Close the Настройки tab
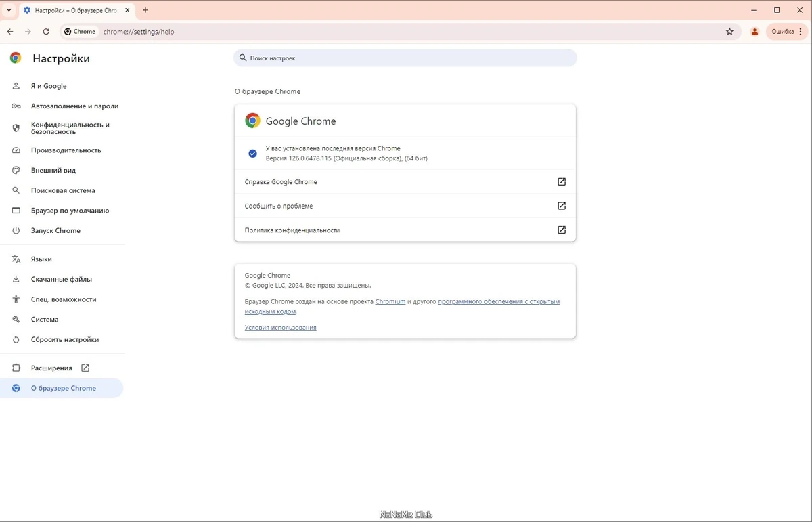The height and width of the screenshot is (522, 812). coord(128,10)
